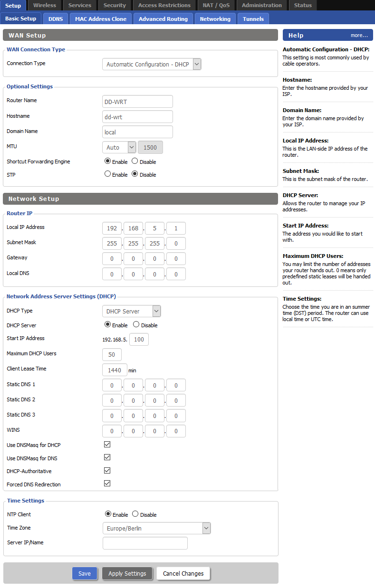Disable Shortcut Forwarding Engine
The width and height of the screenshot is (375, 588).
[135, 161]
